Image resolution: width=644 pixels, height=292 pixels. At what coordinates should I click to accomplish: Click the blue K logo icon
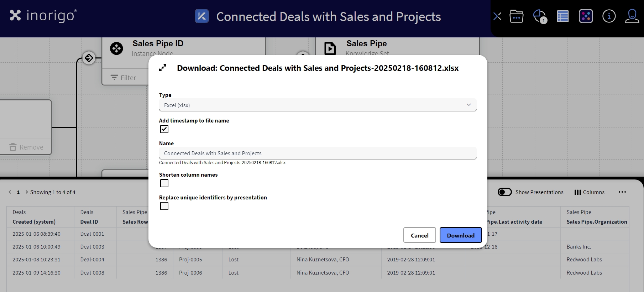[202, 16]
